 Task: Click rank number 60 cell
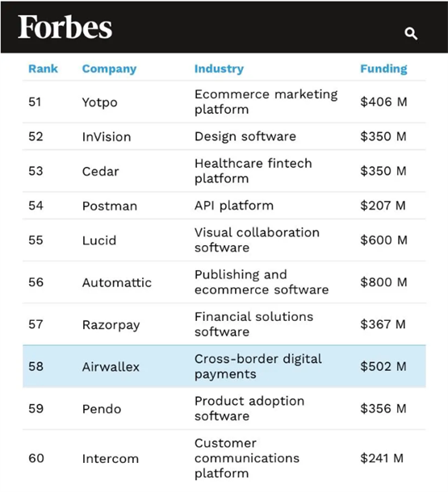(36, 458)
